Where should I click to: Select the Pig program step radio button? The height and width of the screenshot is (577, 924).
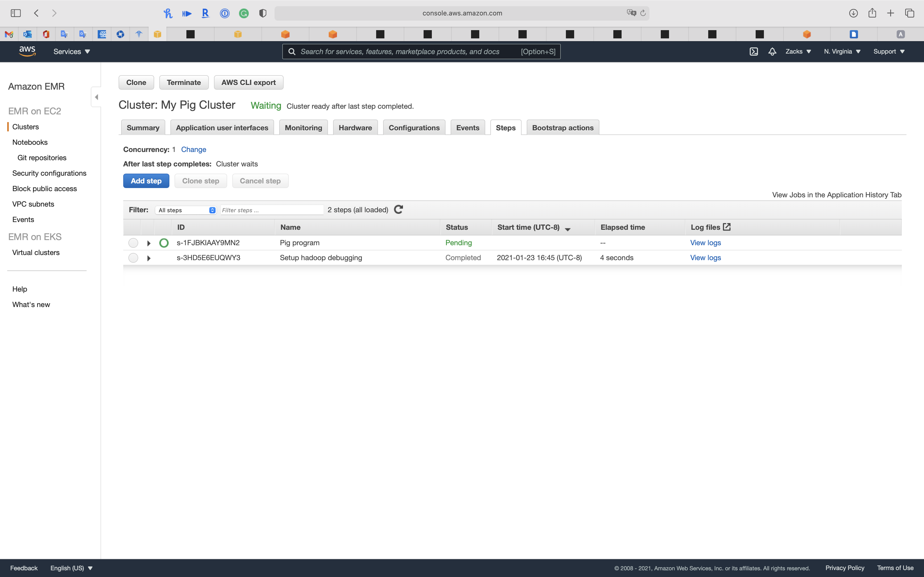pos(133,243)
